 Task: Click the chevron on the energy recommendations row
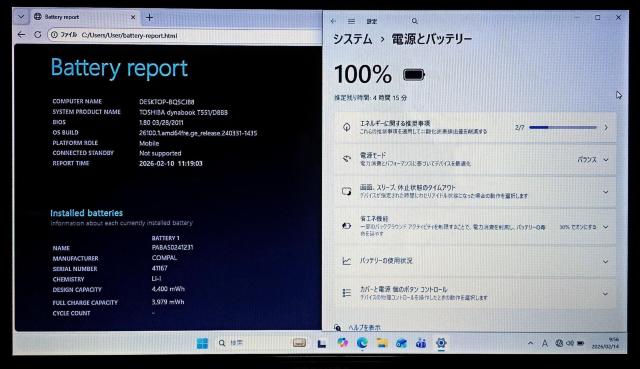point(606,127)
